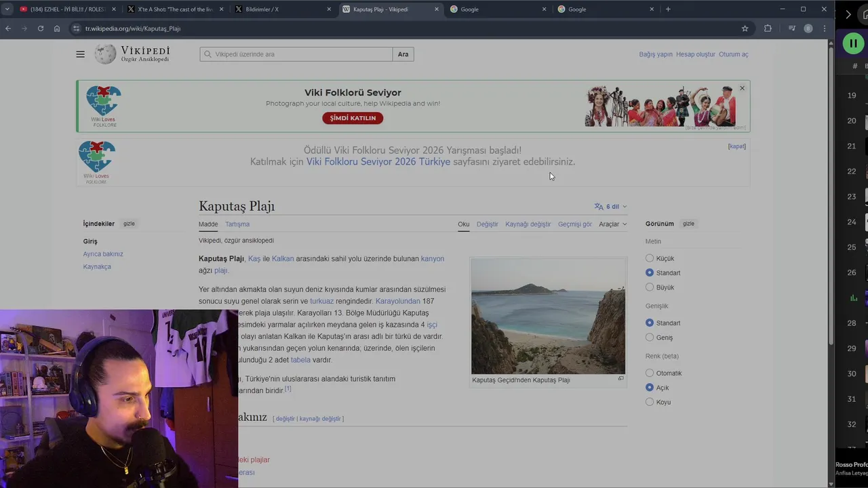
Task: Follow the kanyon link in intro
Action: point(433,259)
